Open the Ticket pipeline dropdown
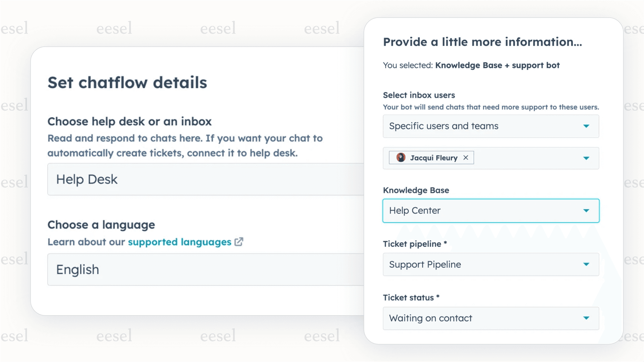 [491, 264]
